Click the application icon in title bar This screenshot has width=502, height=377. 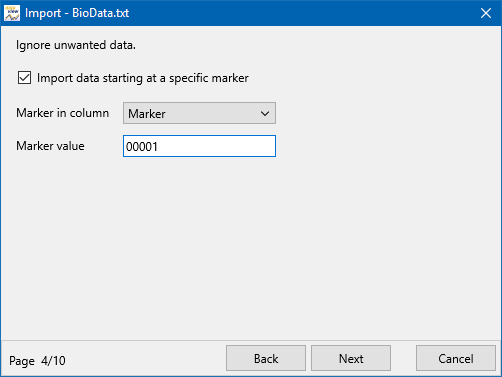[x=12, y=13]
